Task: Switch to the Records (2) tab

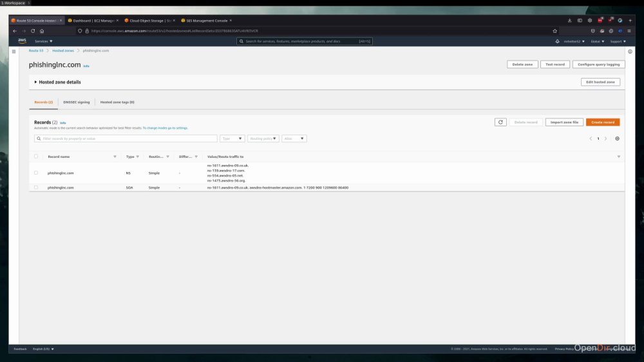Action: 44,102
